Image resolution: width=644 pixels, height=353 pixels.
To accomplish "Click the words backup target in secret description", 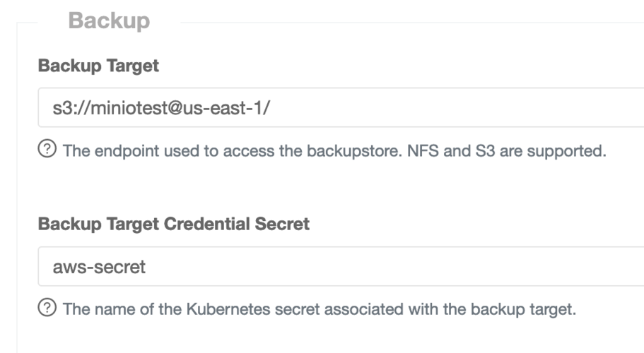I will tap(522, 310).
